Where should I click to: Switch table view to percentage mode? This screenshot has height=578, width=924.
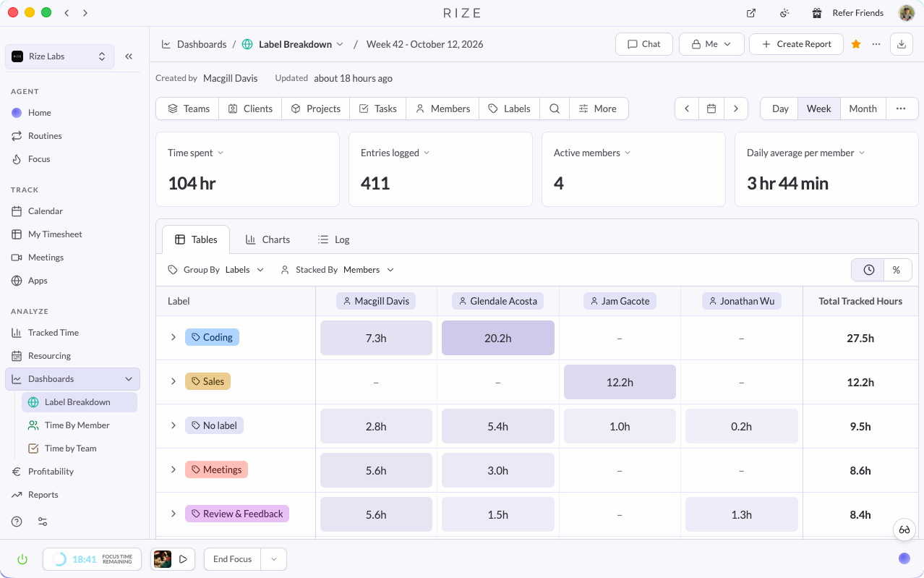click(x=897, y=270)
